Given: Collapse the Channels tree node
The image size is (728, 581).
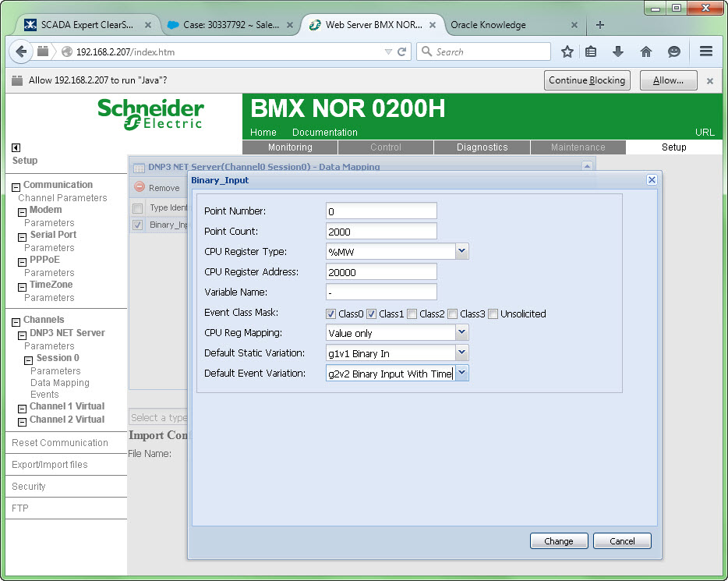Looking at the screenshot, I should pos(16,322).
